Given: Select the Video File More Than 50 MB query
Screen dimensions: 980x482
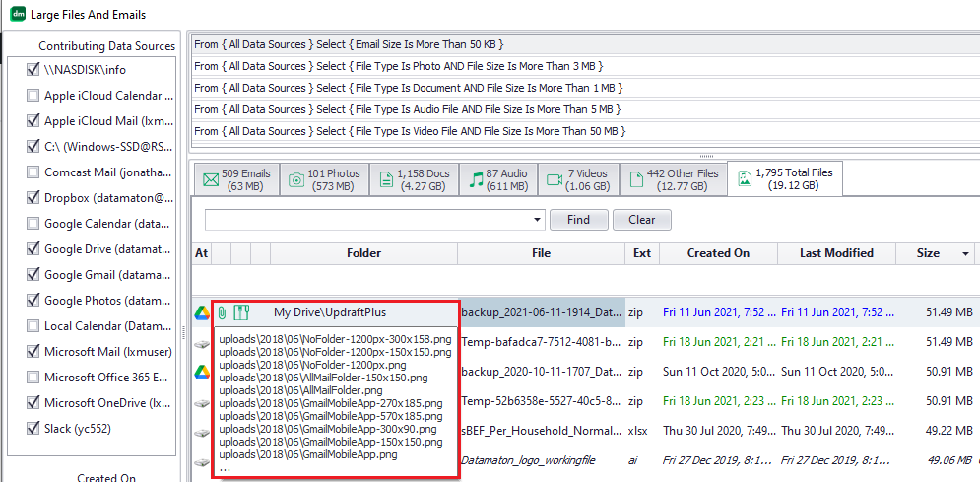Looking at the screenshot, I should tap(585, 131).
